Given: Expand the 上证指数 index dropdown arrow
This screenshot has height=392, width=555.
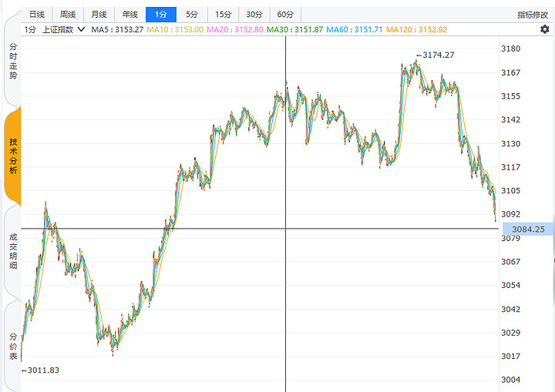Looking at the screenshot, I should tap(81, 29).
